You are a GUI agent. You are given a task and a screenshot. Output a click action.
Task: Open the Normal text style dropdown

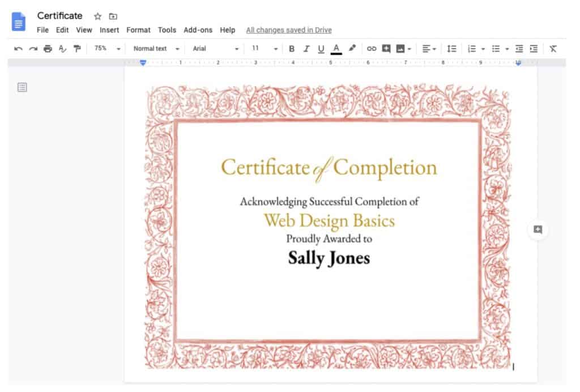click(x=156, y=49)
